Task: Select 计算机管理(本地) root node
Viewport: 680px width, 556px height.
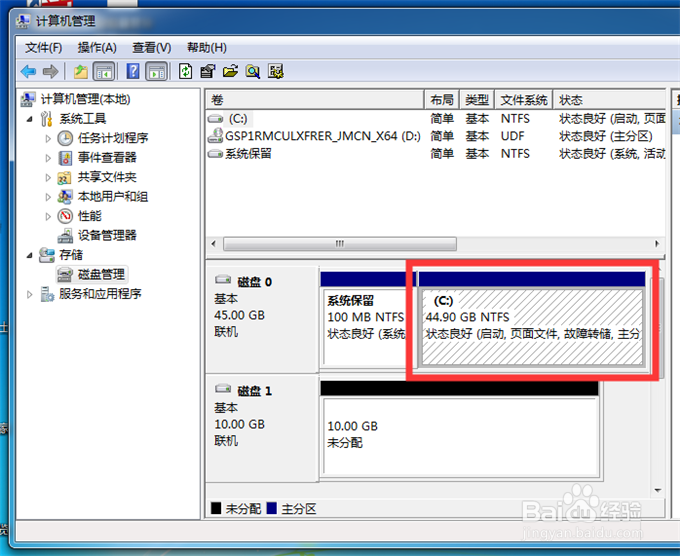Action: [85, 99]
